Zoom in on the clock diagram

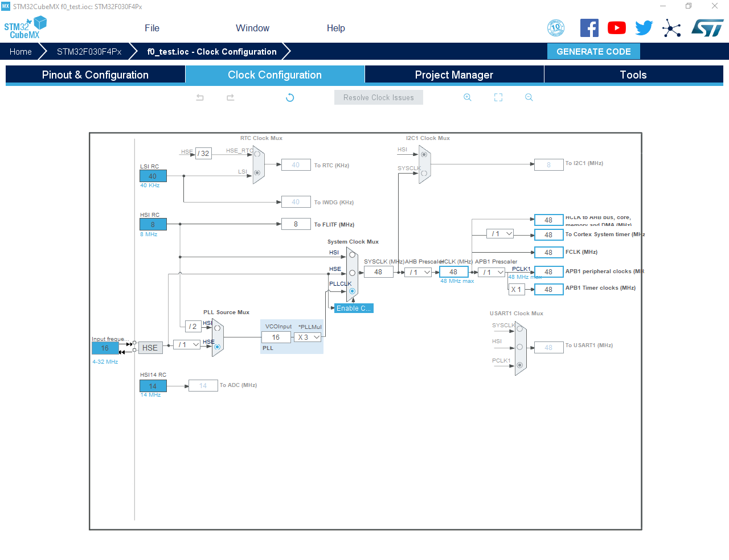(468, 97)
